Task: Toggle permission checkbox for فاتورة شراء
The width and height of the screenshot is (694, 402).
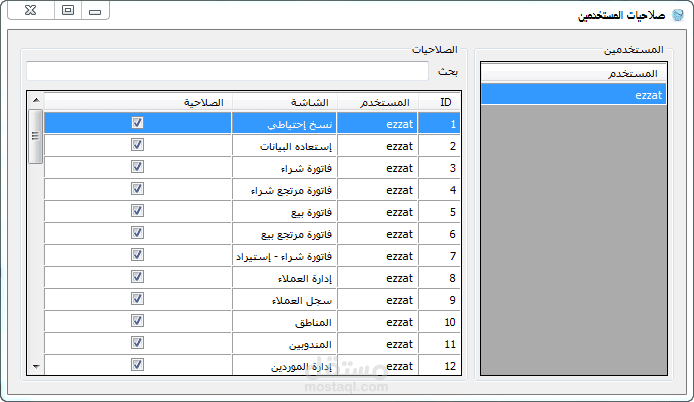Action: (137, 167)
